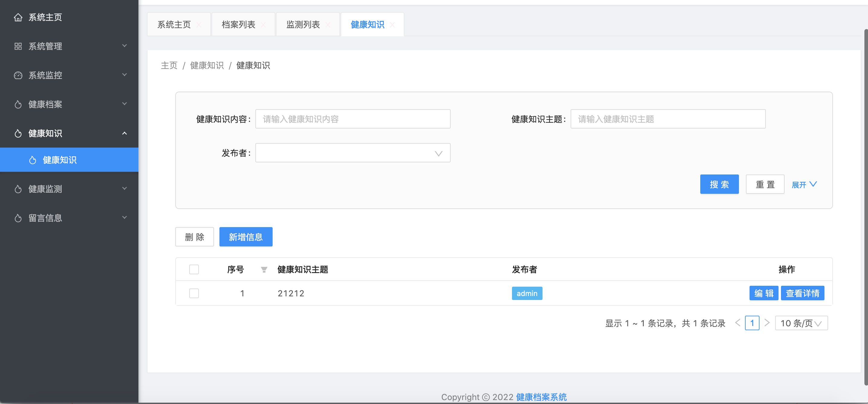Click the grid icon beside 系统管理

(18, 46)
